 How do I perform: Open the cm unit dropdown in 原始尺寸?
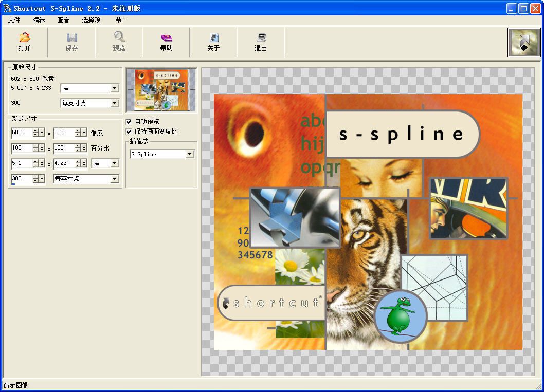pyautogui.click(x=114, y=88)
